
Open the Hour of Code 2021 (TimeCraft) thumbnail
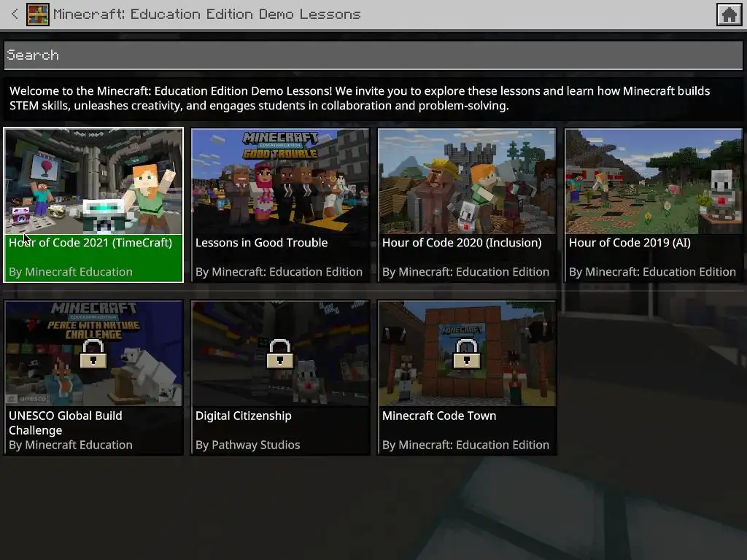pyautogui.click(x=93, y=182)
